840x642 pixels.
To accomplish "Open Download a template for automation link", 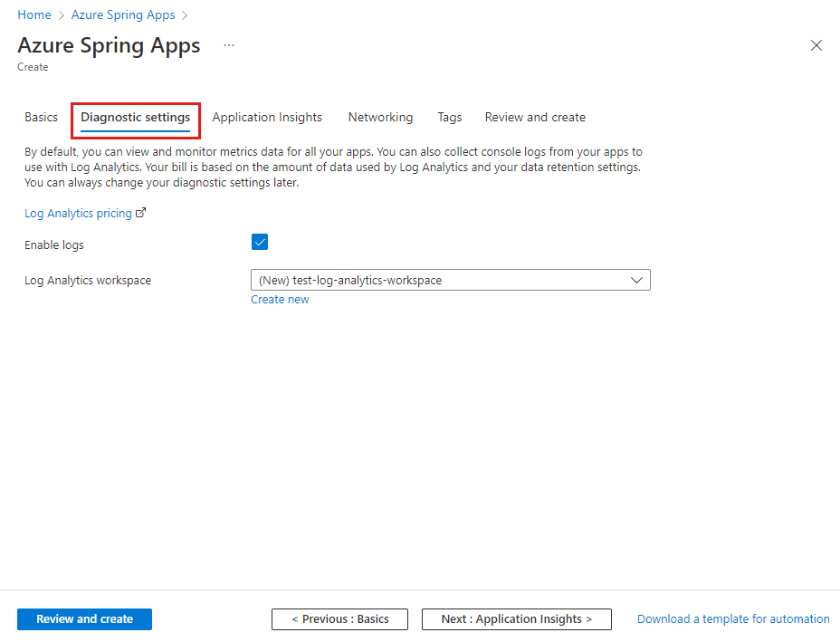I will pyautogui.click(x=733, y=619).
